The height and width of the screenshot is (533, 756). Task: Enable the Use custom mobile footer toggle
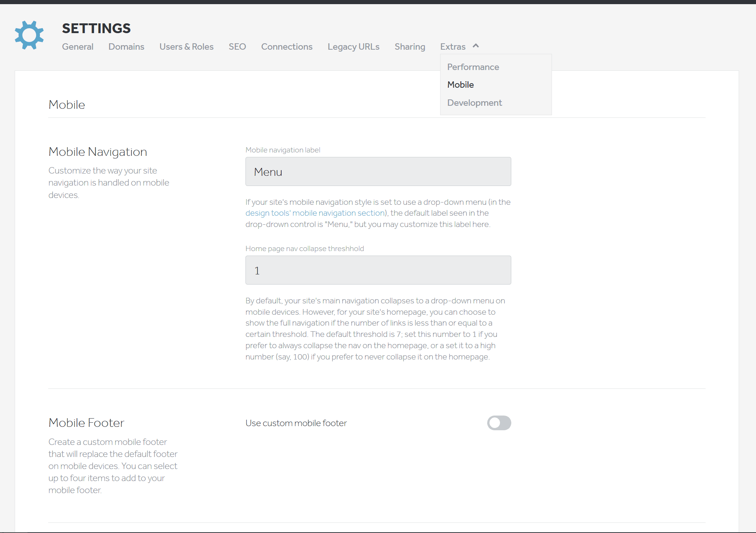499,423
